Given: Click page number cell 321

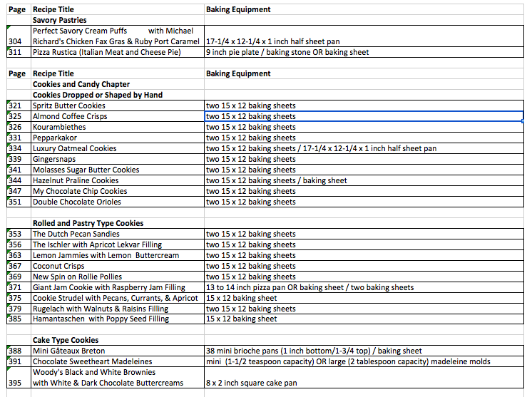Looking at the screenshot, I should (x=19, y=105).
